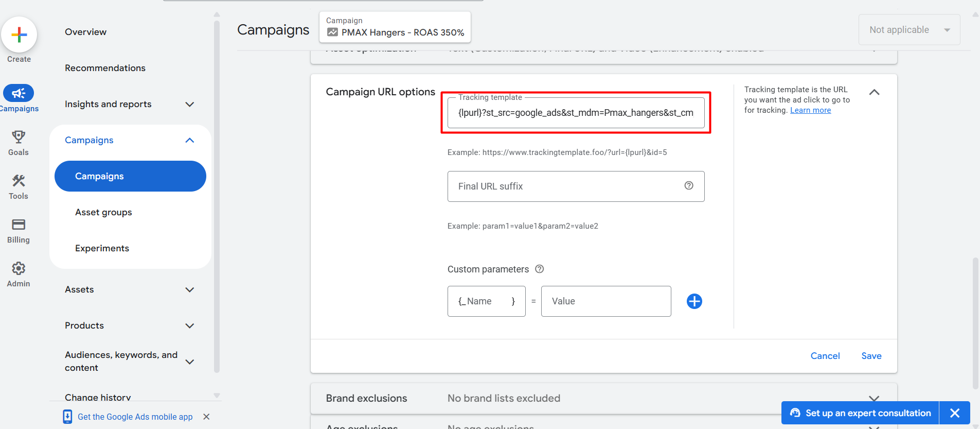Screen dimensions: 980x429
Task: Dismiss the Google Ads mobile app banner
Action: (x=206, y=417)
